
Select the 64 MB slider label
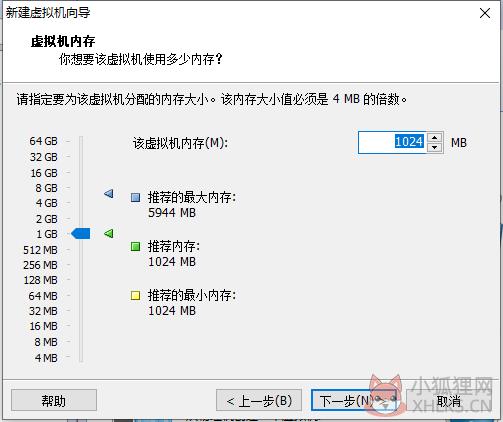pyautogui.click(x=43, y=296)
